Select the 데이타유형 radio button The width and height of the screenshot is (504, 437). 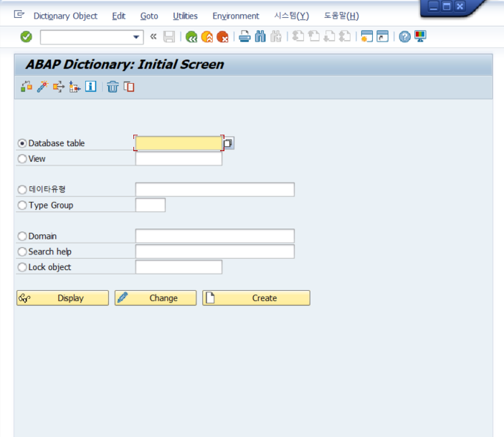click(x=22, y=189)
